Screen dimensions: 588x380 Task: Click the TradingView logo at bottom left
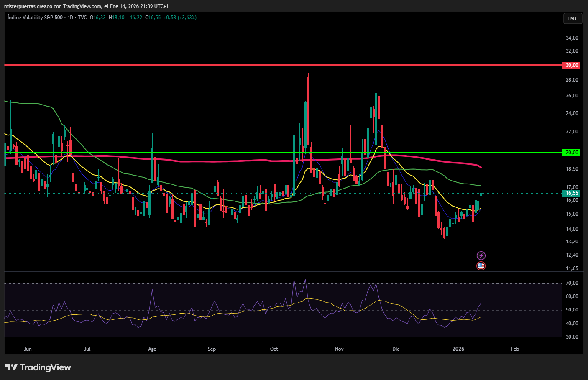coord(38,367)
